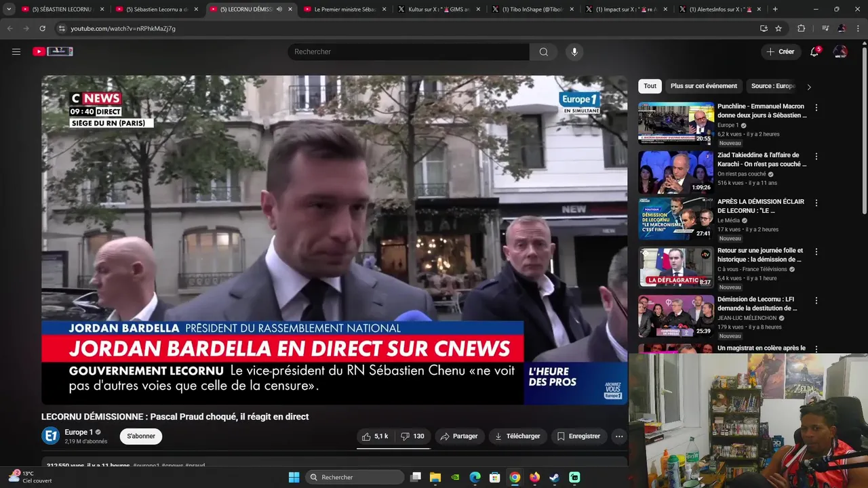The height and width of the screenshot is (488, 868).
Task: Click the #europe1 hashtag
Action: [x=146, y=466]
